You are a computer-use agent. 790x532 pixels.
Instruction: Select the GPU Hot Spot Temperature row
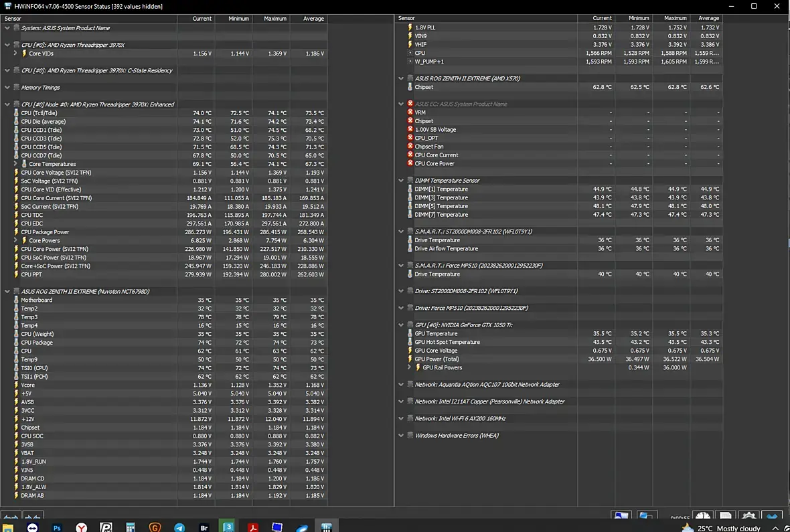447,342
